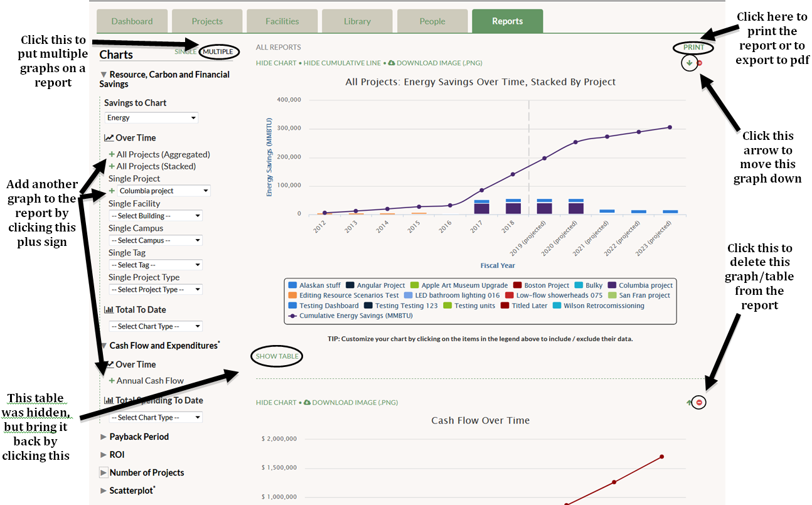Toggle Low-flow showerheads 075 legend entry
The width and height of the screenshot is (812, 505).
click(x=554, y=295)
